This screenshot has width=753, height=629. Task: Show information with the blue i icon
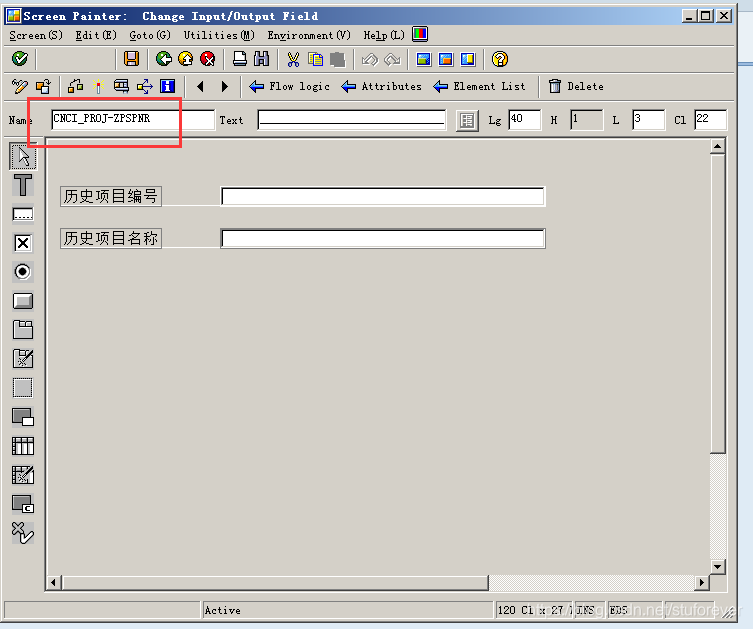[x=168, y=86]
